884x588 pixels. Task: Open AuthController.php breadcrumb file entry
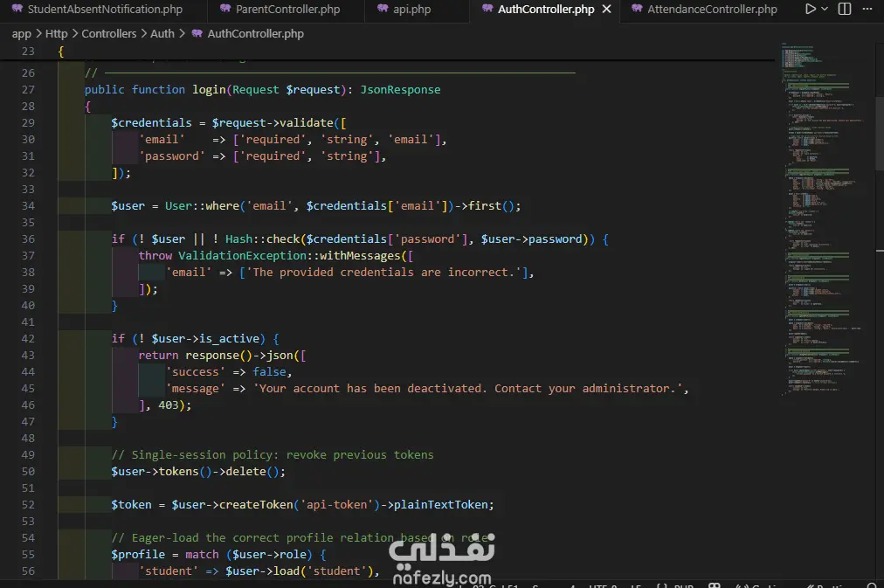click(255, 34)
